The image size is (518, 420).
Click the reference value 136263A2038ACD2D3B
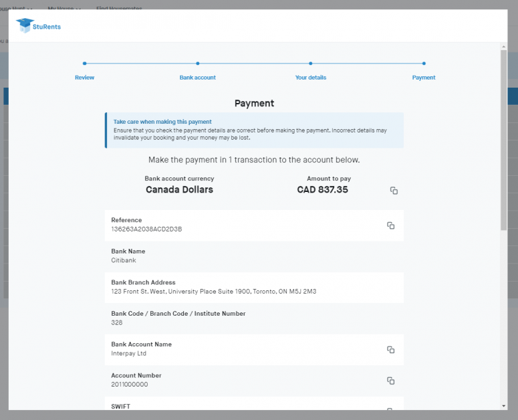[146, 229]
